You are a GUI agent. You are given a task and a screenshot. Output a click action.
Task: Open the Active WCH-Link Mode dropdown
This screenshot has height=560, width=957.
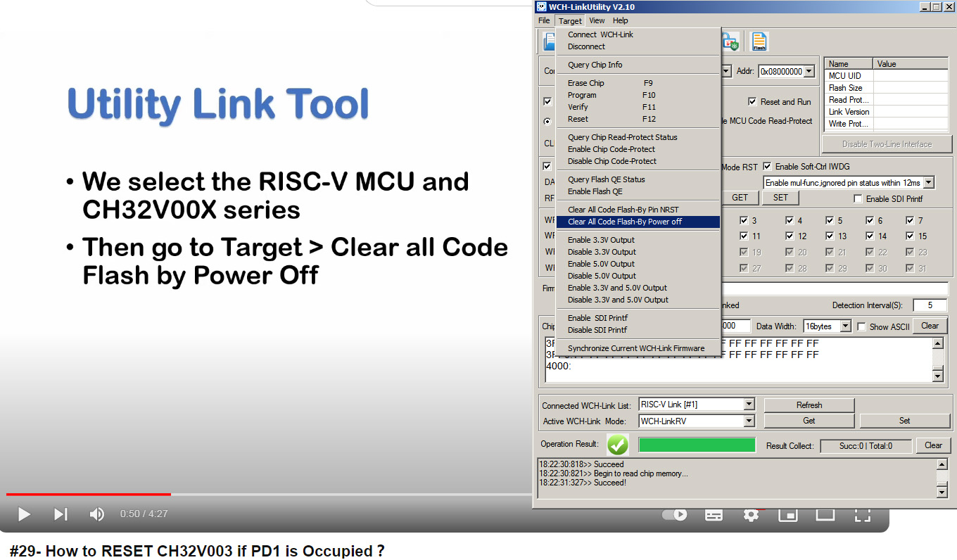click(749, 421)
